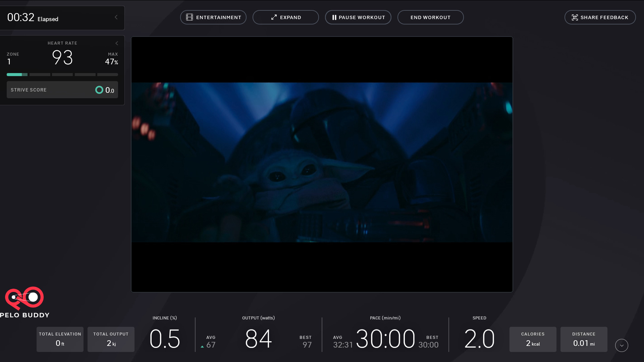The width and height of the screenshot is (644, 362).
Task: Select the Distance tile
Action: [x=584, y=339]
